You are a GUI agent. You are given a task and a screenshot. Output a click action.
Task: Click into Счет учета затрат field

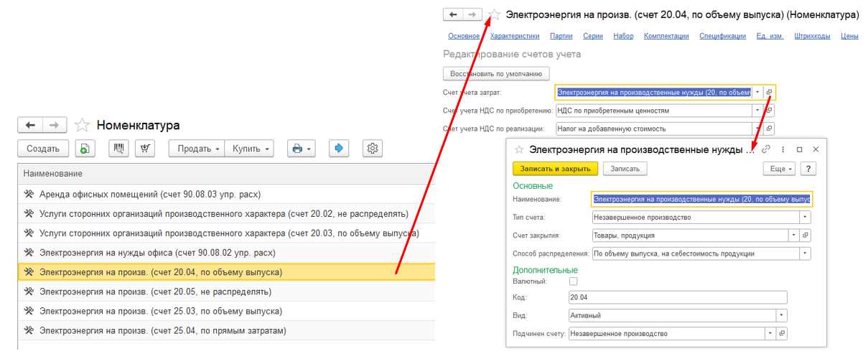click(653, 92)
